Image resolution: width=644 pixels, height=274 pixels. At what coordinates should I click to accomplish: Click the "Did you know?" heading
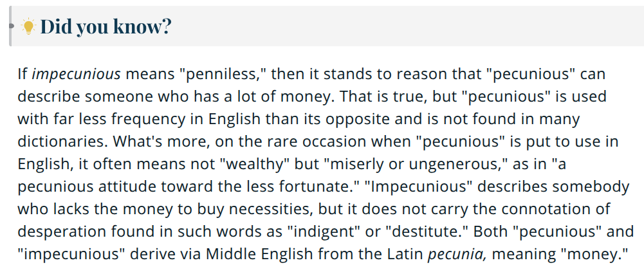pos(106,27)
